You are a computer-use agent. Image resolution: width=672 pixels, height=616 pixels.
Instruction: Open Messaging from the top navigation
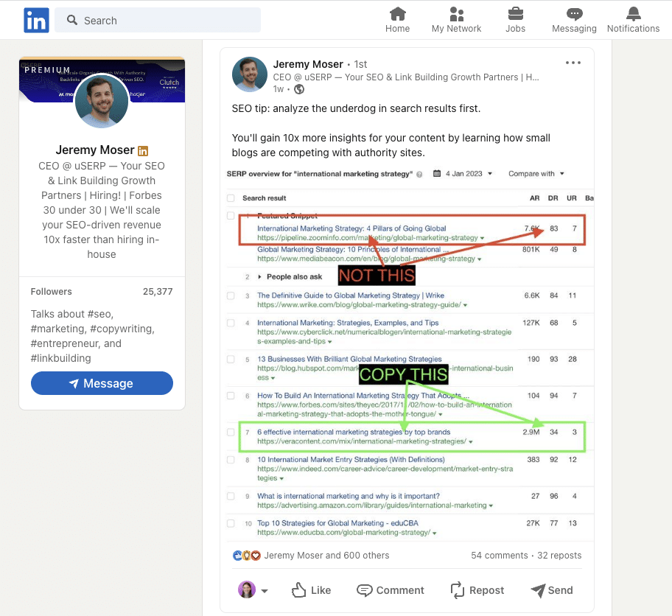click(574, 20)
